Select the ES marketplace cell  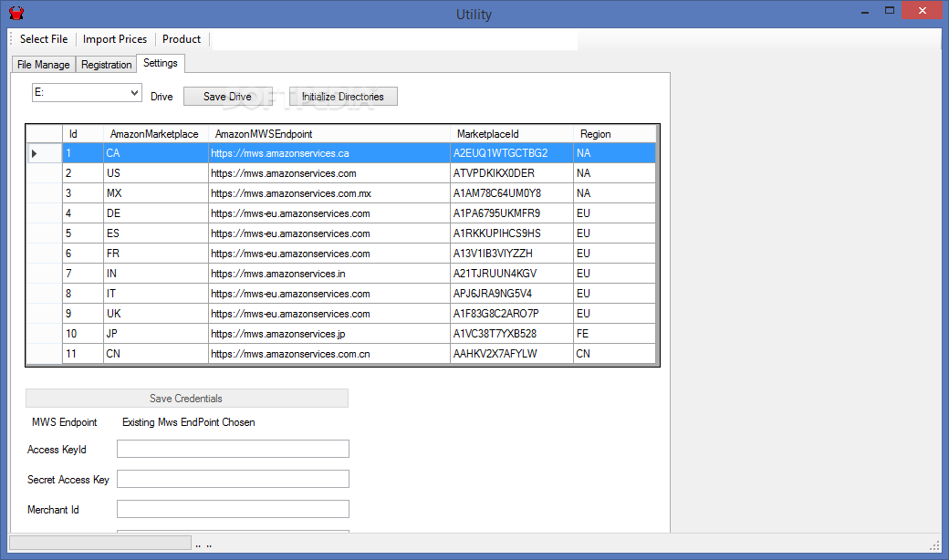coord(155,233)
